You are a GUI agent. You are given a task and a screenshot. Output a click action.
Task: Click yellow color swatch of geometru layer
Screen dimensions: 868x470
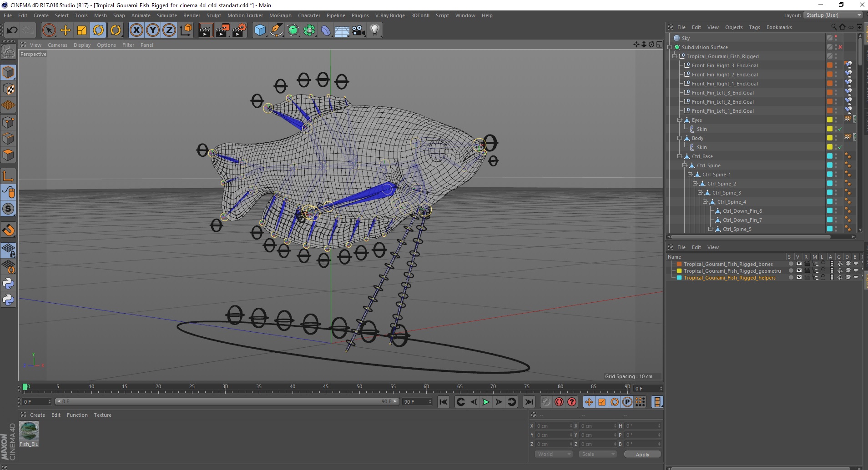pyautogui.click(x=679, y=271)
